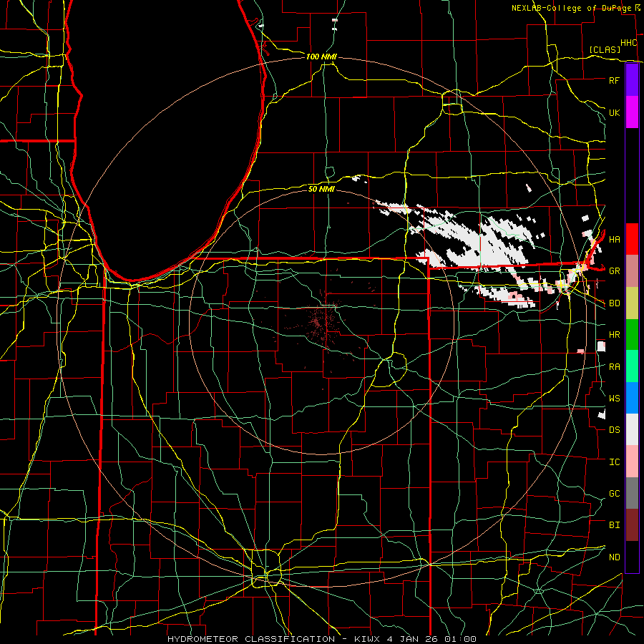The height and width of the screenshot is (644, 644).
Task: Click the "GC" legend label
Action: [614, 494]
